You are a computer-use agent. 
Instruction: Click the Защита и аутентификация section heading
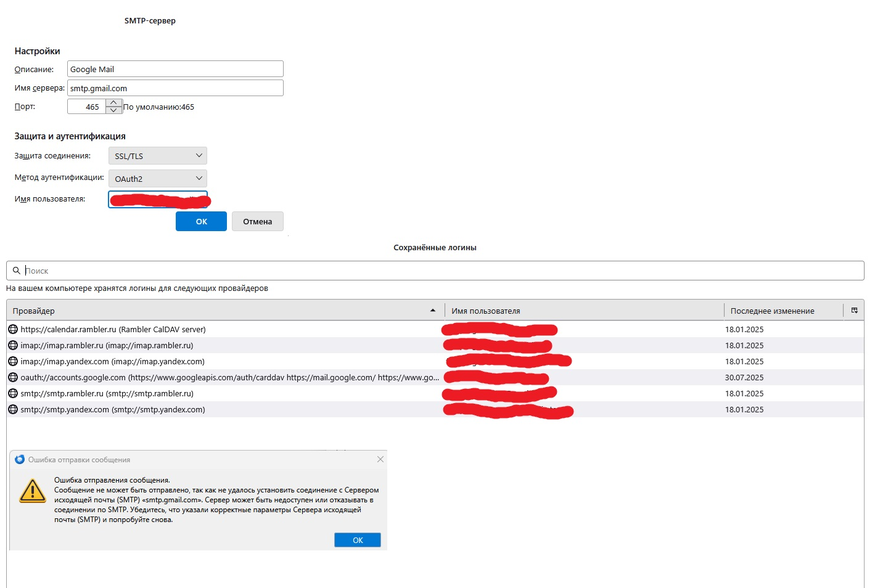[x=70, y=136]
